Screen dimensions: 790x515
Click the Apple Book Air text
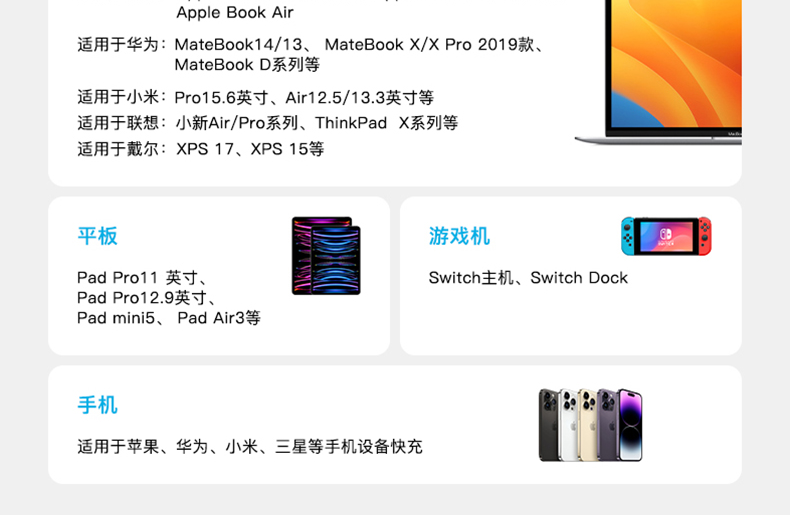pyautogui.click(x=235, y=12)
